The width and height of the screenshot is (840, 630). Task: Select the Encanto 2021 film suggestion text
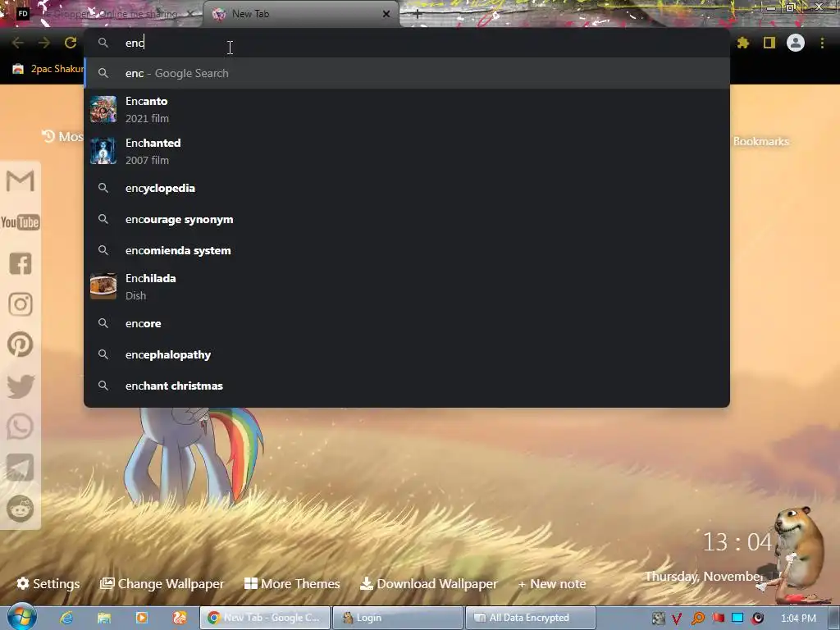[x=147, y=109]
